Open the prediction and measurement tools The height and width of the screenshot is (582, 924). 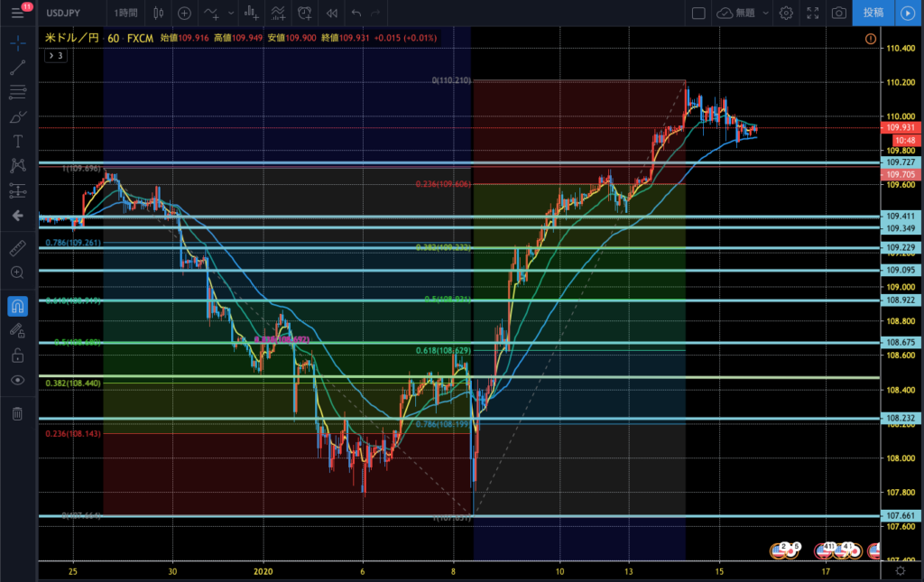tap(18, 190)
